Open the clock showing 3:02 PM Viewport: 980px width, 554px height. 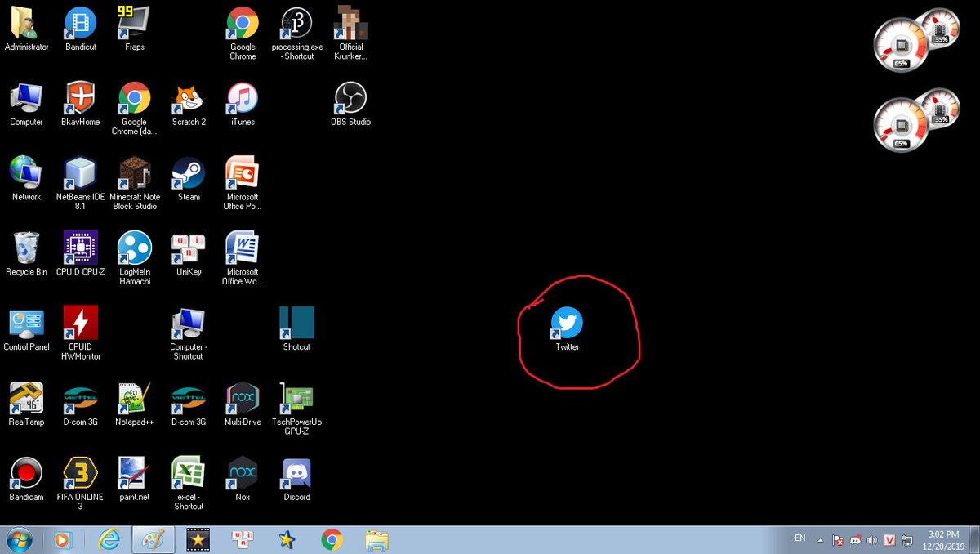(944, 539)
